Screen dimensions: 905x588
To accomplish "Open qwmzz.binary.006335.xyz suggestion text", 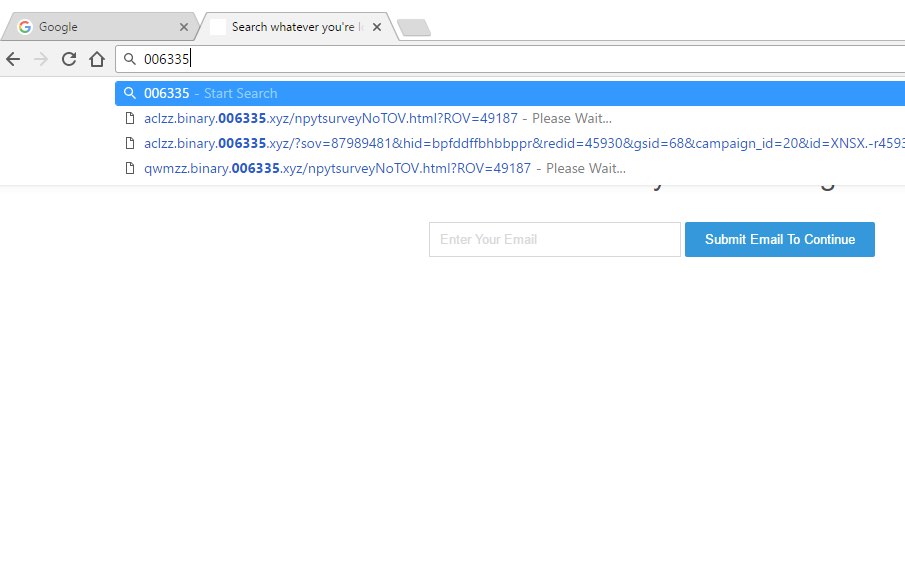I will click(337, 168).
